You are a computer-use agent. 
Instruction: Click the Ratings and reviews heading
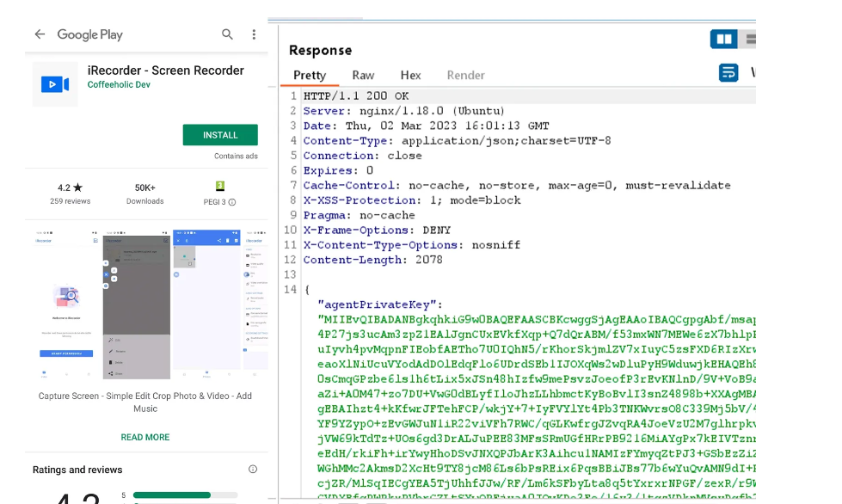click(x=77, y=470)
